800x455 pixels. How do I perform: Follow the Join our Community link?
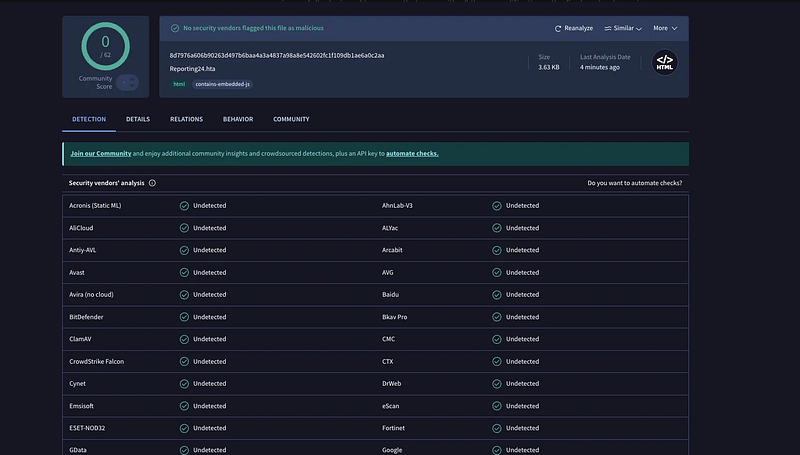101,153
